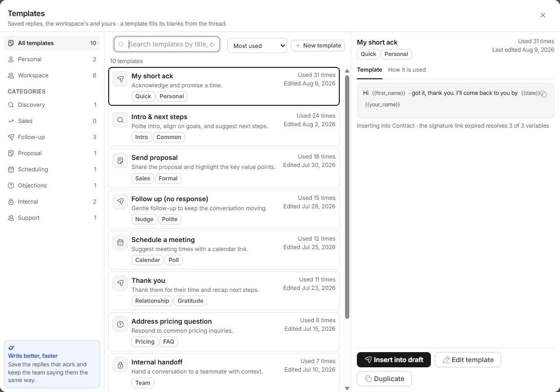
Task: Click the Personal tag in detail header
Action: [396, 54]
